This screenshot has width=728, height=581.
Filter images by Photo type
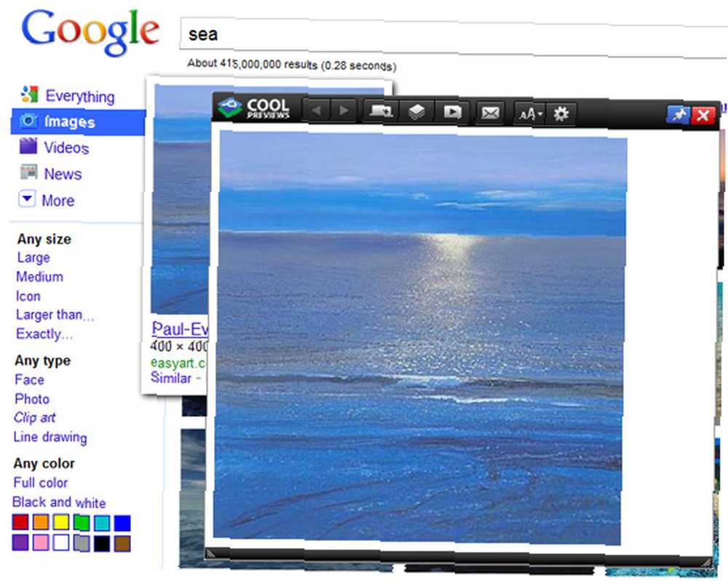(32, 399)
